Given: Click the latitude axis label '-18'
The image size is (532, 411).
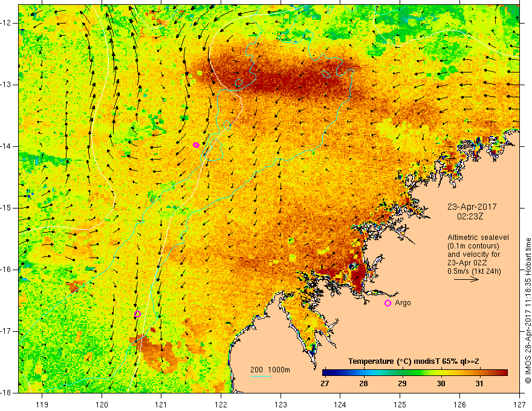Looking at the screenshot, I should pos(7,393).
